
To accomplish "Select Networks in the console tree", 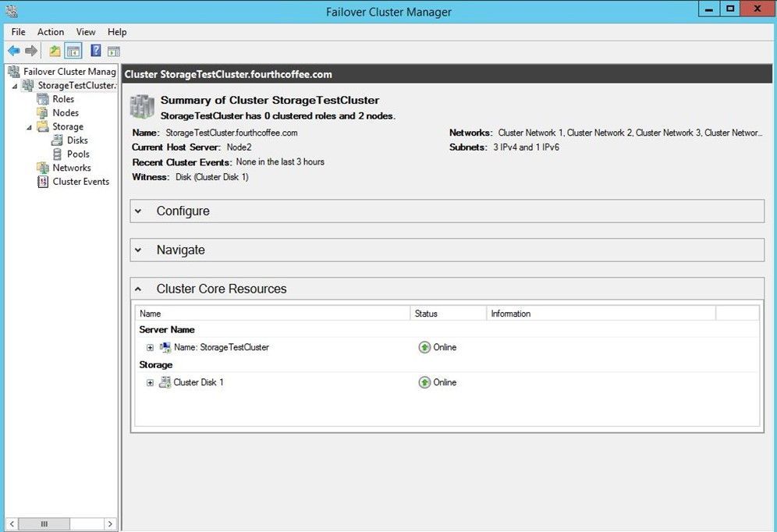I will click(x=72, y=168).
